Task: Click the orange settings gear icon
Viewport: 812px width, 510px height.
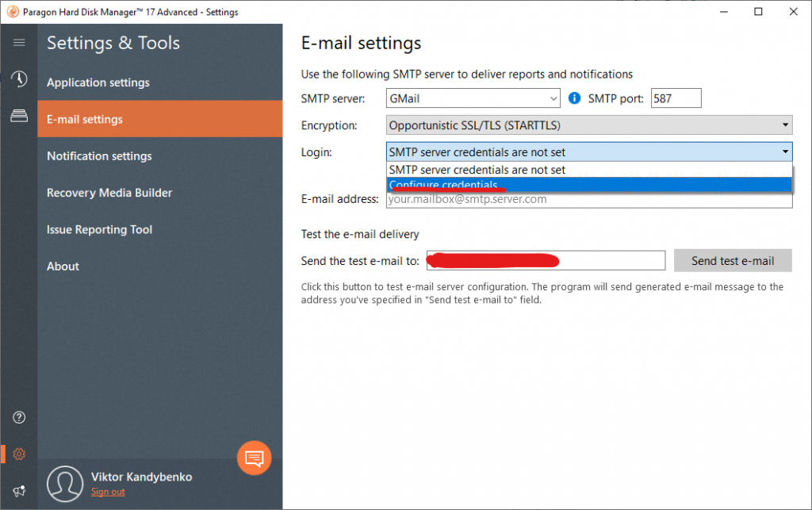Action: [18, 454]
